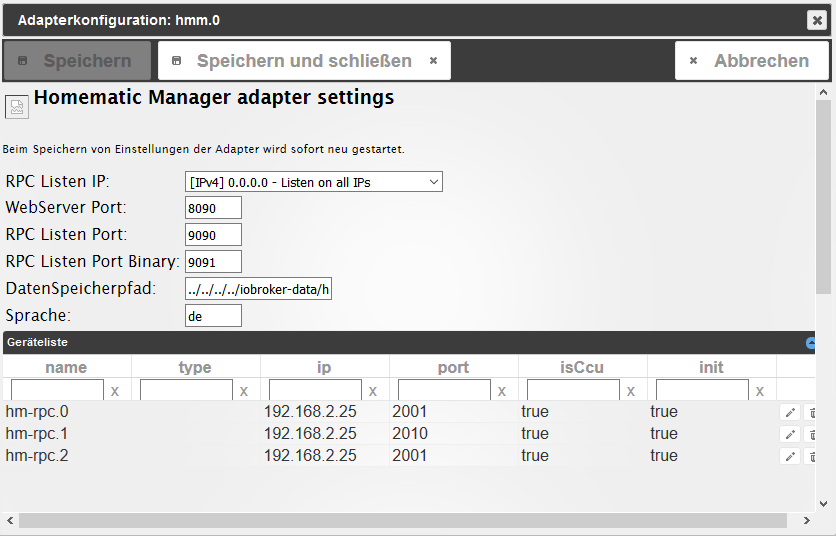Click Speichern und schließen
The width and height of the screenshot is (836, 536).
click(x=304, y=61)
